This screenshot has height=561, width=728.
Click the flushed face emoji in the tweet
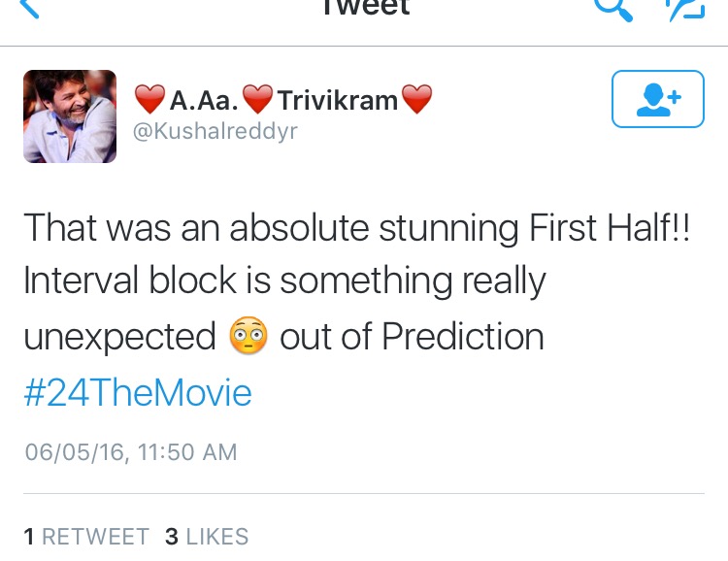[248, 338]
